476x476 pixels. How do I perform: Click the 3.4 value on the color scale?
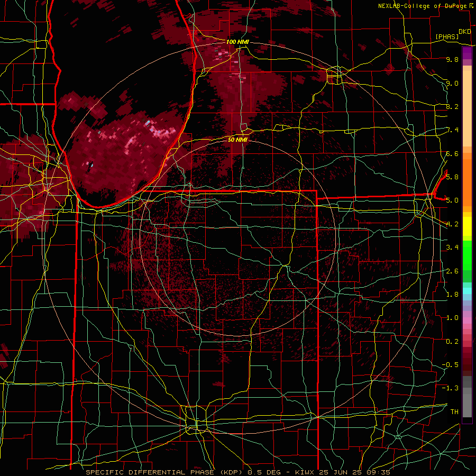[452, 248]
